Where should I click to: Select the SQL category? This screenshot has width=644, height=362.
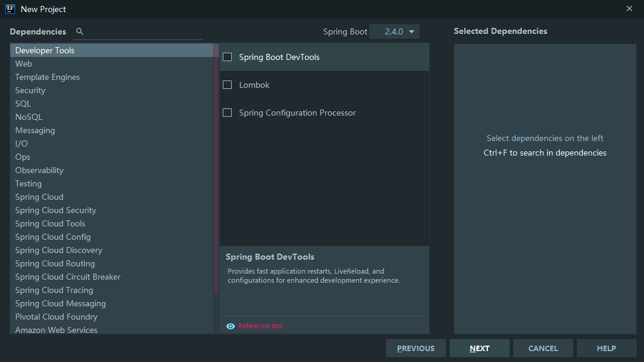tap(112, 104)
